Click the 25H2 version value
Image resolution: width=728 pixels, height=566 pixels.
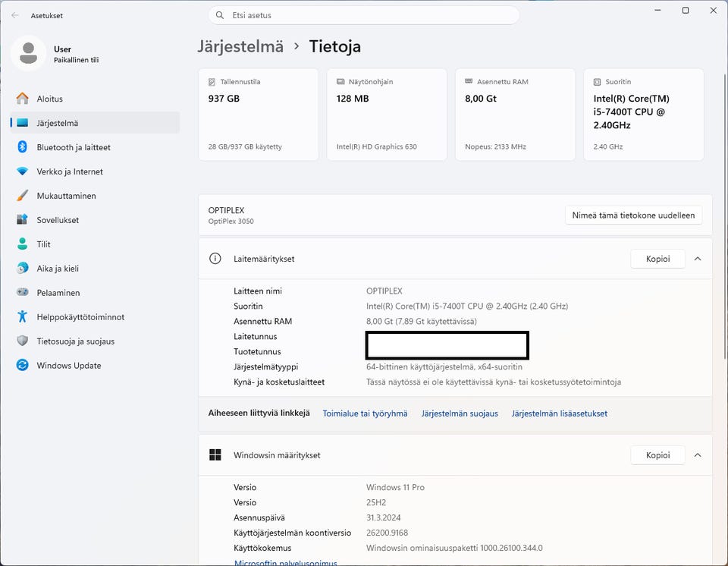[x=376, y=502]
